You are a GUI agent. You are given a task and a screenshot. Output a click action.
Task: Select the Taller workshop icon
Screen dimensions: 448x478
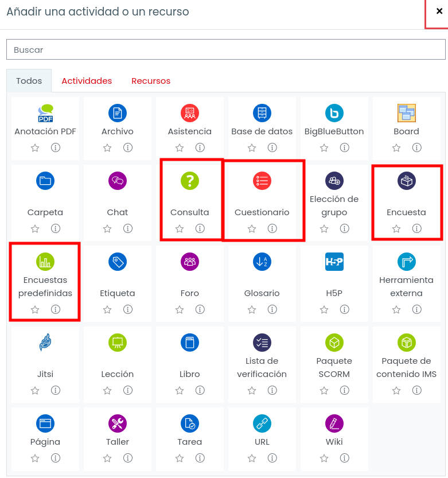pyautogui.click(x=118, y=423)
